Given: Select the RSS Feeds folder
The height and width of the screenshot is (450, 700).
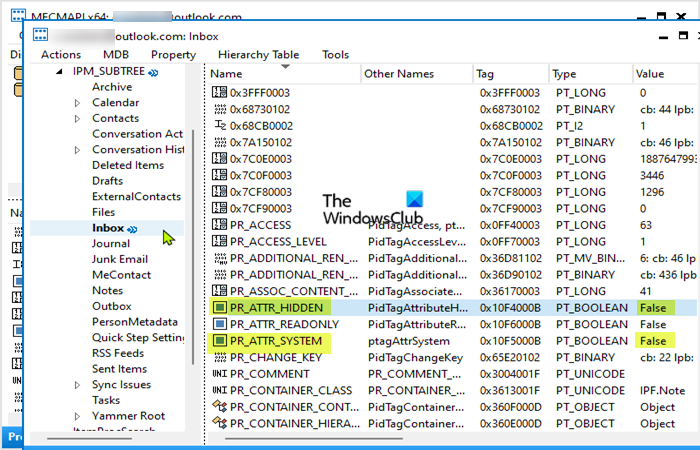Looking at the screenshot, I should click(118, 353).
